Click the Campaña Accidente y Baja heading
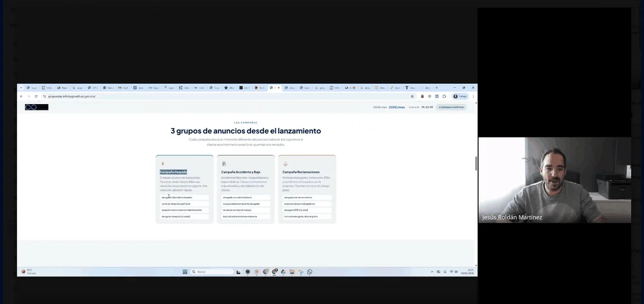The width and height of the screenshot is (644, 304). [241, 172]
